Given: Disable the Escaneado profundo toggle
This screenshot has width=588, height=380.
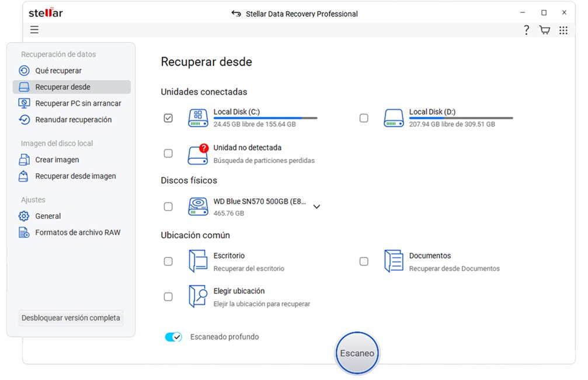Looking at the screenshot, I should (x=173, y=337).
